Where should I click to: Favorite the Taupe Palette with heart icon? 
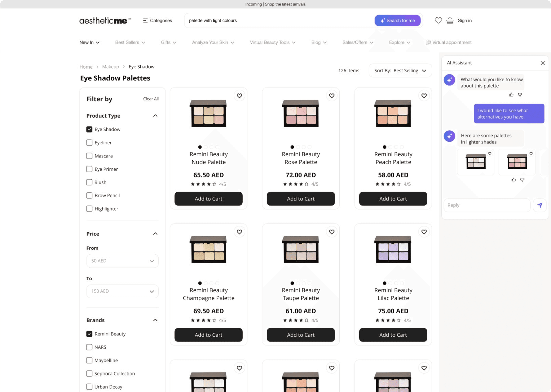(332, 232)
